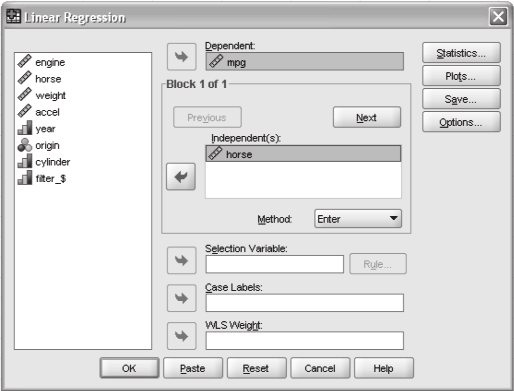Screen dimensions: 514x391
Task: Click the arrow button for Case Labels
Action: point(182,298)
